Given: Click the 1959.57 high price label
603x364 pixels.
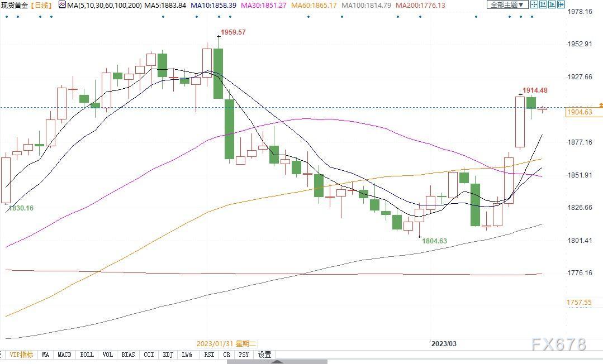Looking at the screenshot, I should pos(233,32).
